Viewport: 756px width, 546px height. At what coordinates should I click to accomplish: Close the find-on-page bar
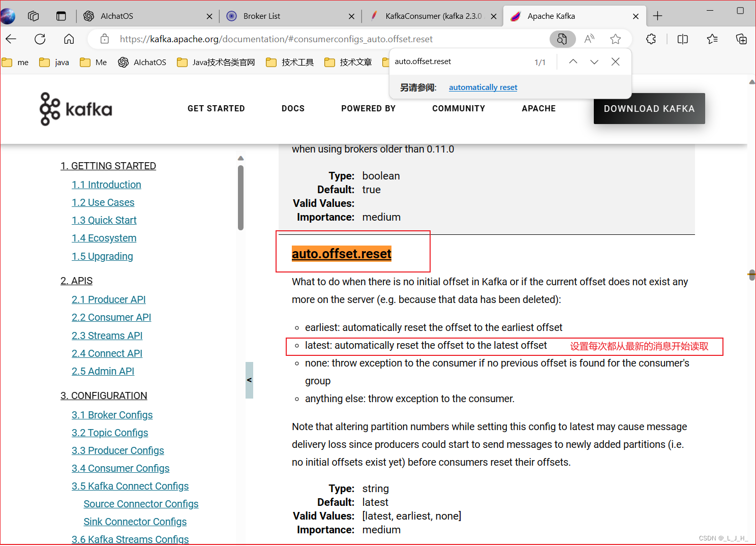615,62
